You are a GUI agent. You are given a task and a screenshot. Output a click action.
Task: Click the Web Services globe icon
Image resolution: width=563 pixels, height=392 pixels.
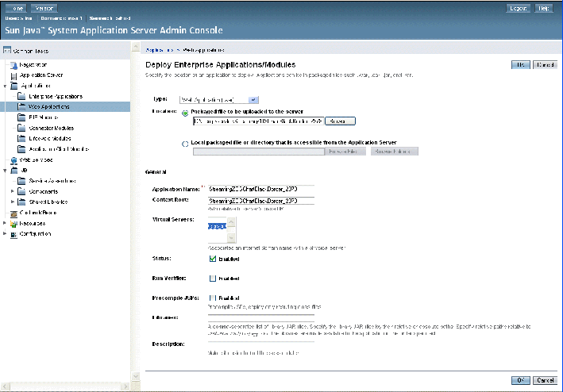(13, 160)
